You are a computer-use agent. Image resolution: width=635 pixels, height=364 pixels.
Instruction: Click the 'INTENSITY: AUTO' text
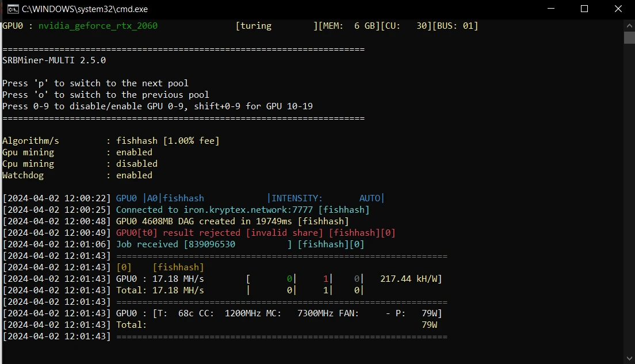click(327, 198)
